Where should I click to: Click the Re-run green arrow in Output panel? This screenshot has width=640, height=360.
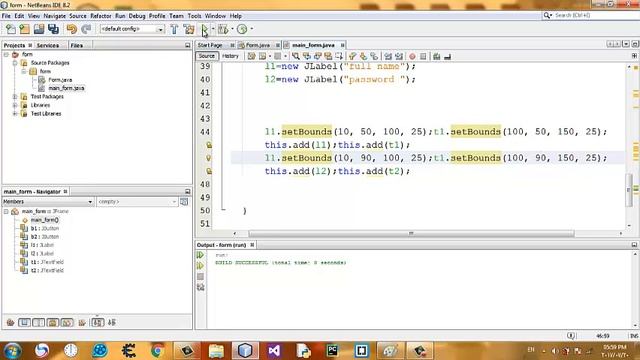coord(200,255)
